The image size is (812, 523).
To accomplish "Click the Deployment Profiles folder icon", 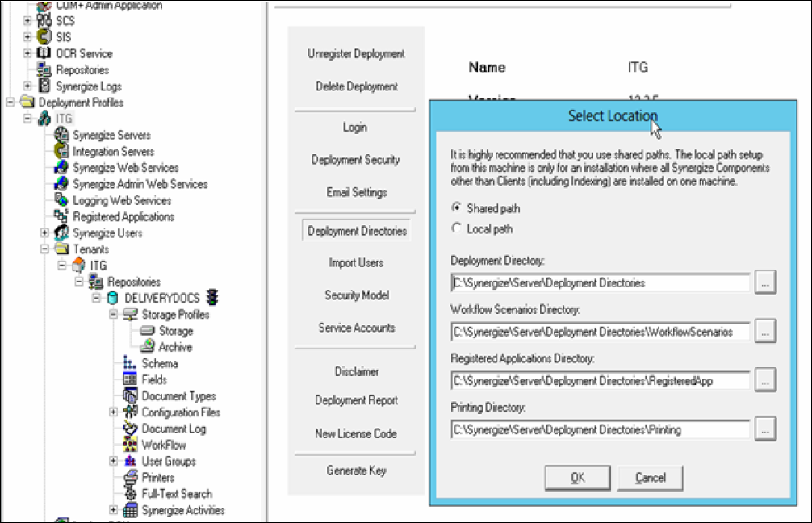I will point(27,102).
